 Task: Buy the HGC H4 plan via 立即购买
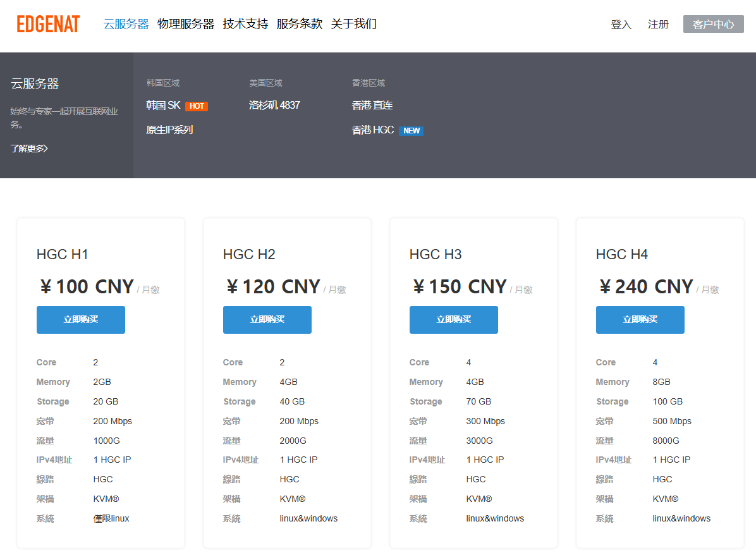pyautogui.click(x=640, y=320)
